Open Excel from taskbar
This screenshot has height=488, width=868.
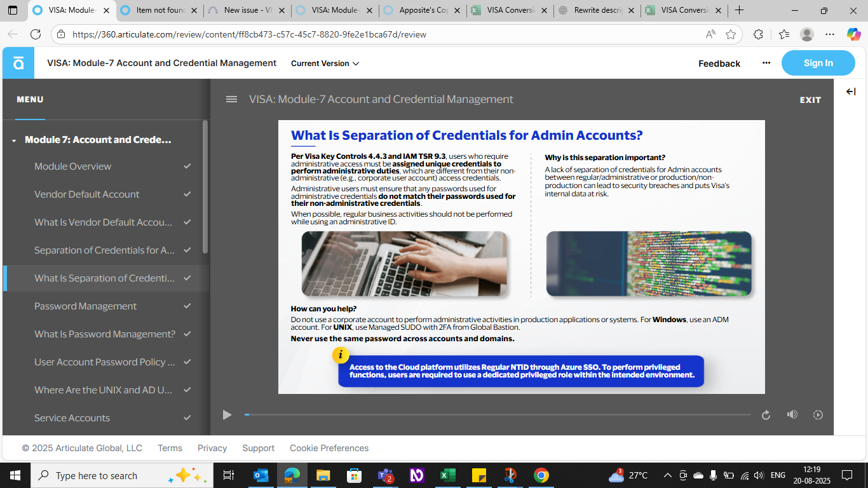click(x=447, y=475)
